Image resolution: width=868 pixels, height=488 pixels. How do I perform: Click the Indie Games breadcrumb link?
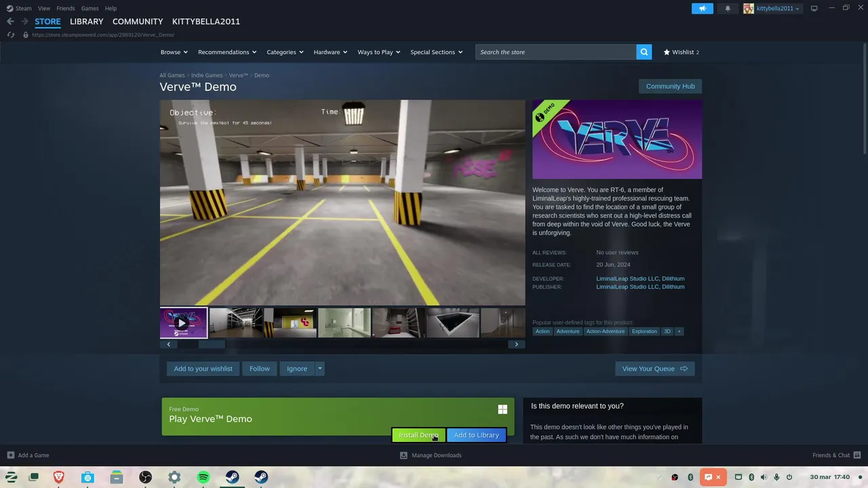207,75
